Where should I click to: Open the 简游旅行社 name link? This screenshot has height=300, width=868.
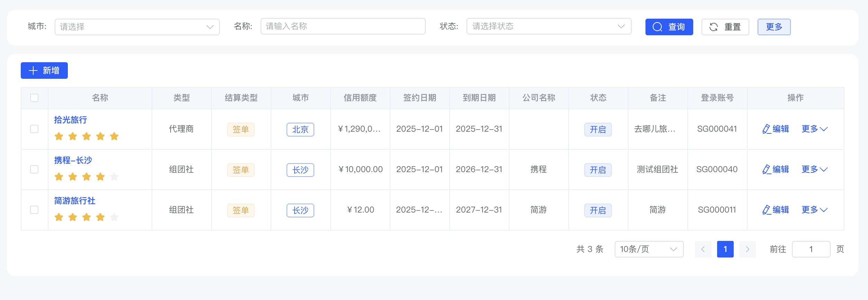click(x=75, y=201)
